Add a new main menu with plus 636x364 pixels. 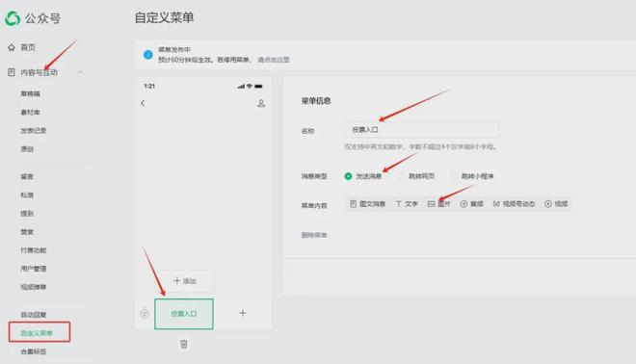coord(243,313)
